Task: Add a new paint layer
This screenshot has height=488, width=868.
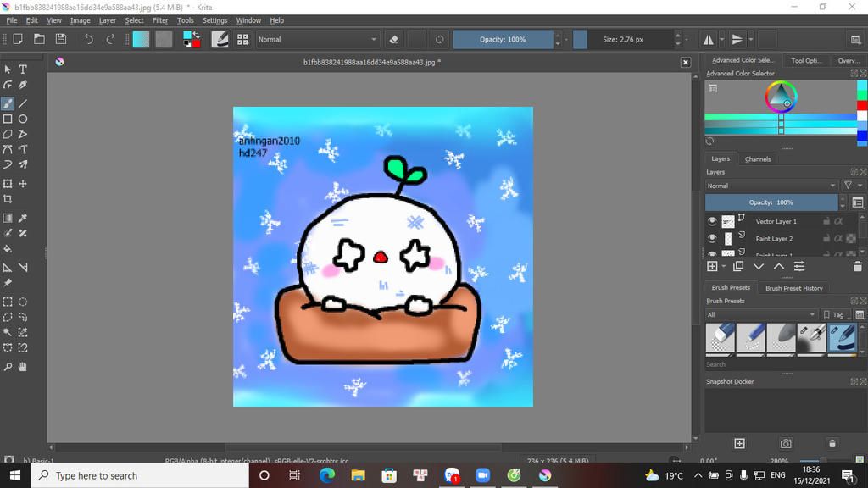Action: (712, 267)
